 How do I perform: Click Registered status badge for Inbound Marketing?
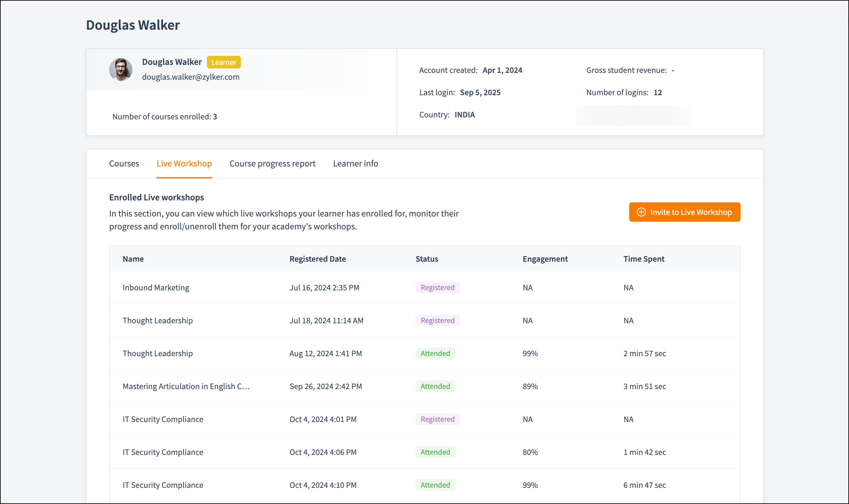(x=437, y=288)
